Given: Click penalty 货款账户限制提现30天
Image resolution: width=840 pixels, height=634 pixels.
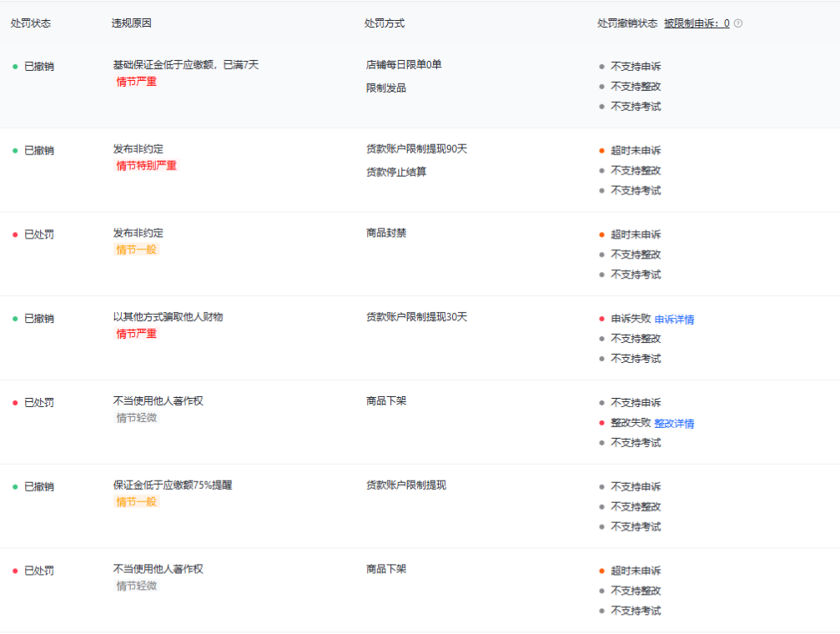Looking at the screenshot, I should point(416,317).
